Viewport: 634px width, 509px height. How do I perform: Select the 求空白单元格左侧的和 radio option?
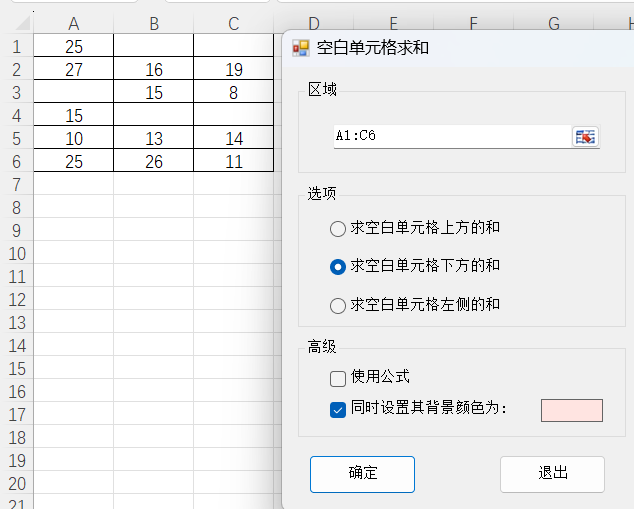pos(338,306)
